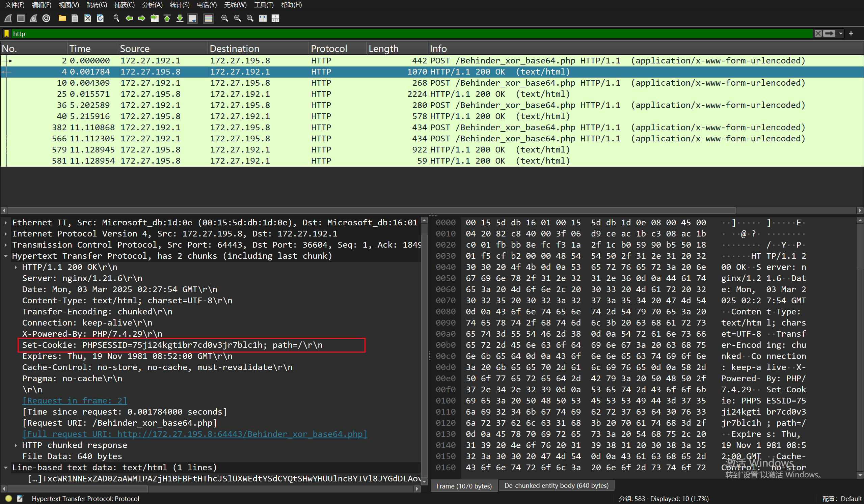This screenshot has height=504, width=864.
Task: Switch to De-chunked entity body tab
Action: click(x=556, y=485)
